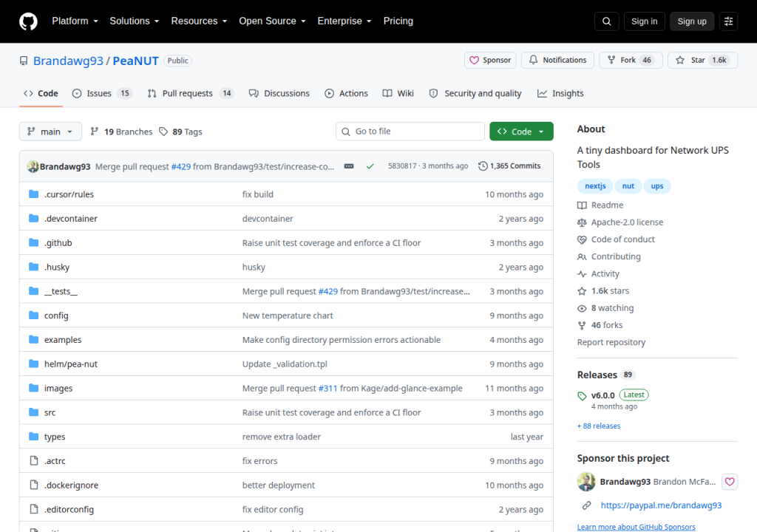Screen dimensions: 757x532
Task: Click the search magnifier icon in header
Action: [x=606, y=21]
